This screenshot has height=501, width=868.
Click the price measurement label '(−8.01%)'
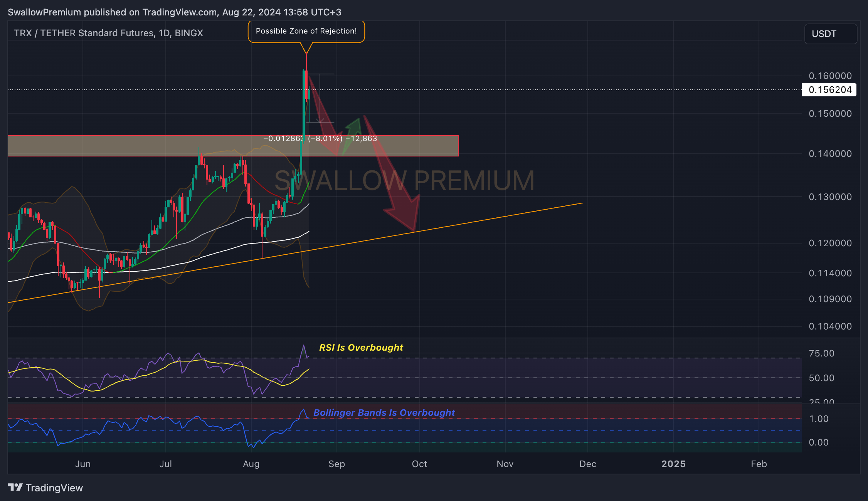[x=325, y=138]
